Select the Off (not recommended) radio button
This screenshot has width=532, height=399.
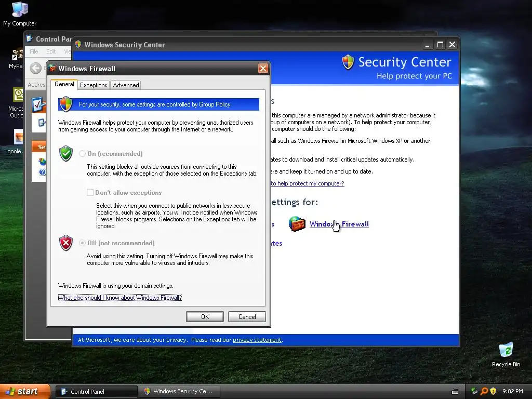(82, 243)
